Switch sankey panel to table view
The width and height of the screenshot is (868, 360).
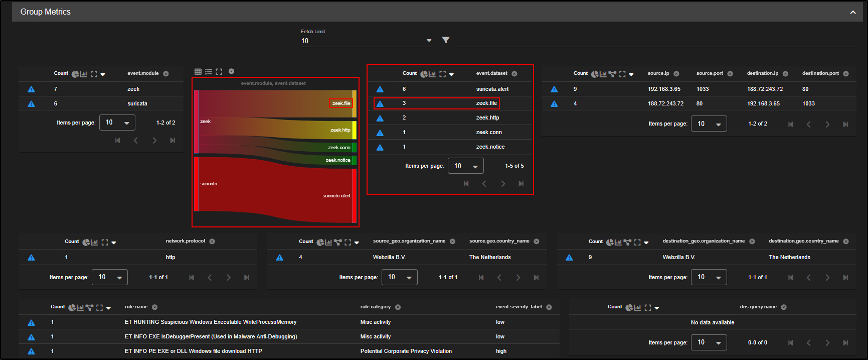tap(198, 72)
